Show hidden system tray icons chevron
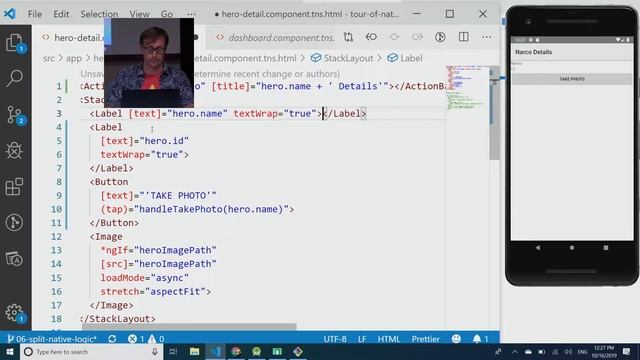 point(515,351)
